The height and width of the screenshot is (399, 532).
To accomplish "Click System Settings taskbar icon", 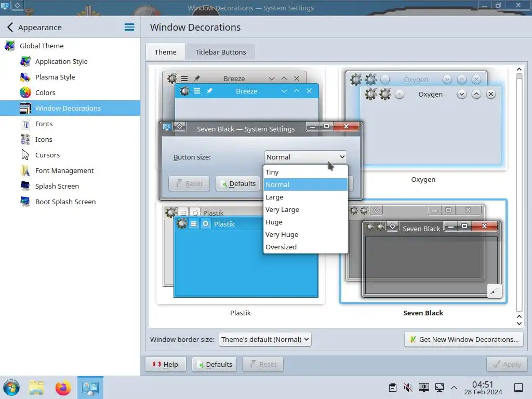I will coord(90,388).
